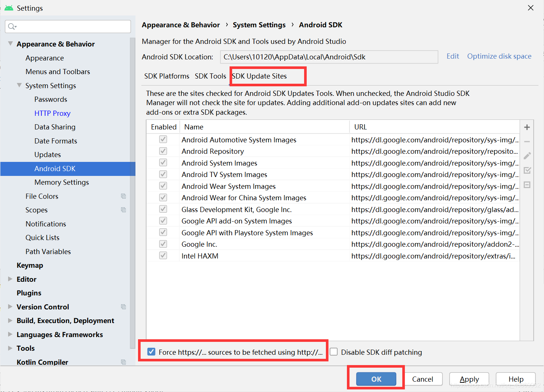Click the Android SDK Location path field
This screenshot has height=392, width=544.
[329, 57]
